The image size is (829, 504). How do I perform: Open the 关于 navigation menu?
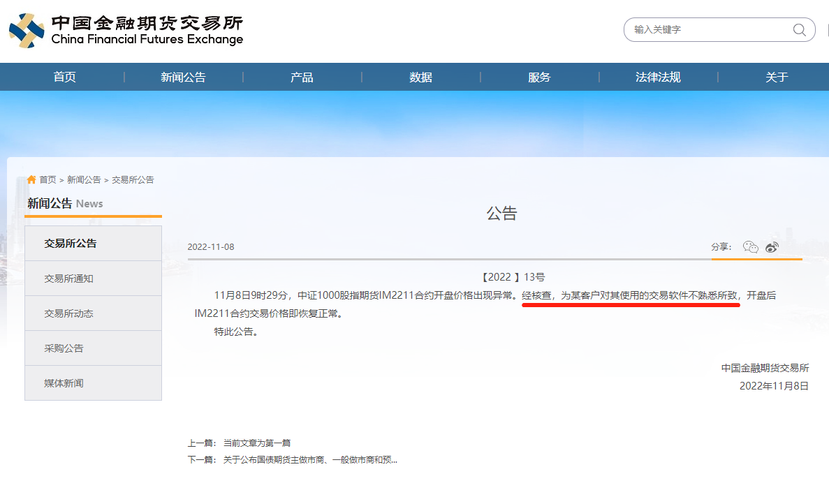coord(777,77)
